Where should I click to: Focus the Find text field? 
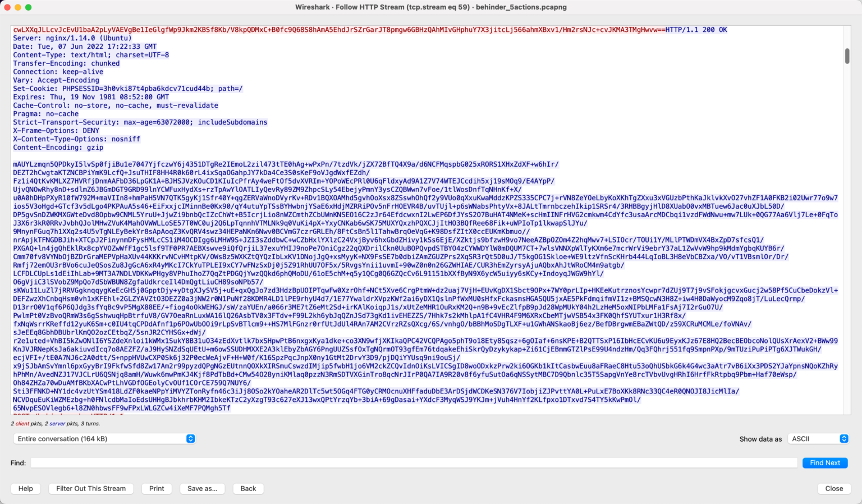(414, 463)
